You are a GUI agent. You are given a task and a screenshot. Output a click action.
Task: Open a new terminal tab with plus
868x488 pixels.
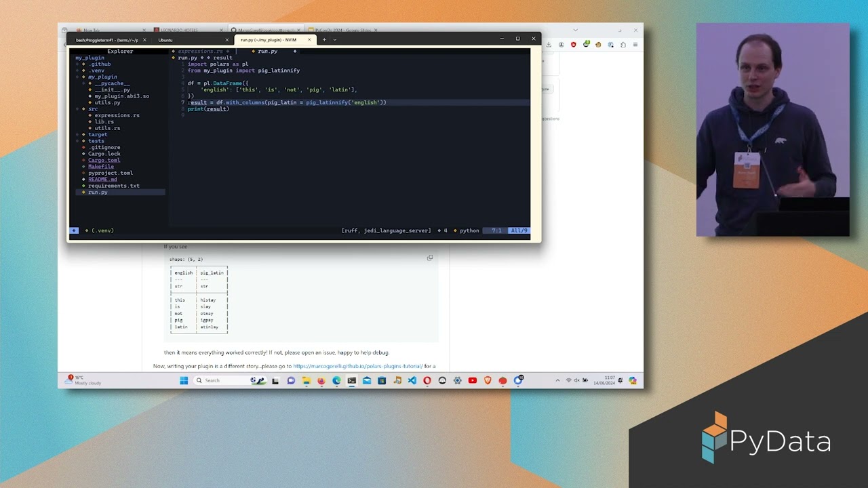point(324,40)
